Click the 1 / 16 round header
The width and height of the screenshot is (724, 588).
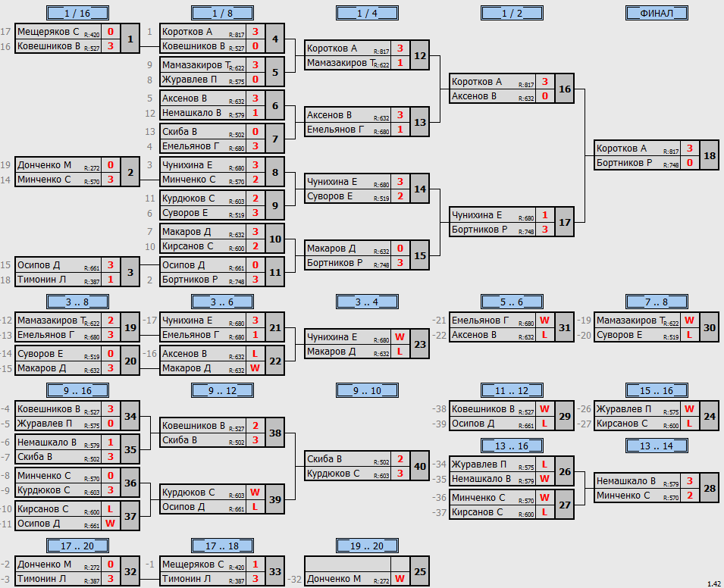[x=77, y=13]
